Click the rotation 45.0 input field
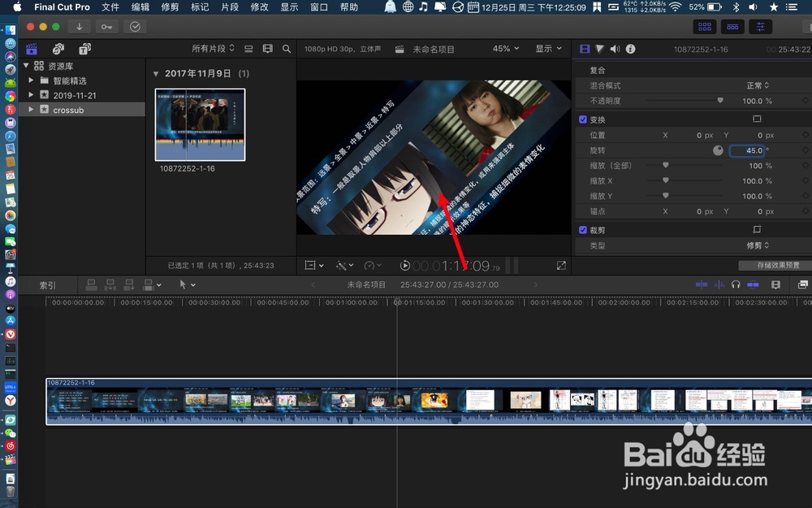812x508 pixels. [747, 150]
